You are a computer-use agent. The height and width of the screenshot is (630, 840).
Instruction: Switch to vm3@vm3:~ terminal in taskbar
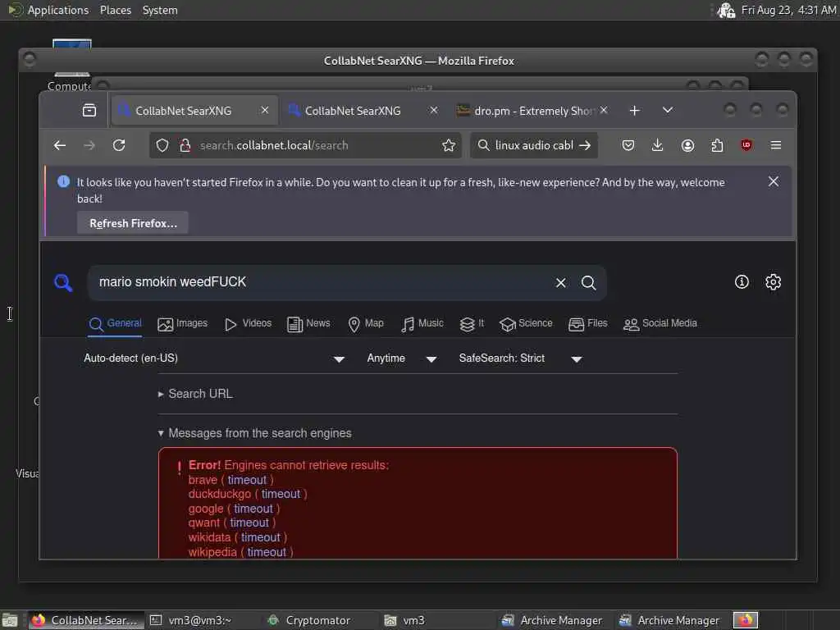(x=190, y=620)
